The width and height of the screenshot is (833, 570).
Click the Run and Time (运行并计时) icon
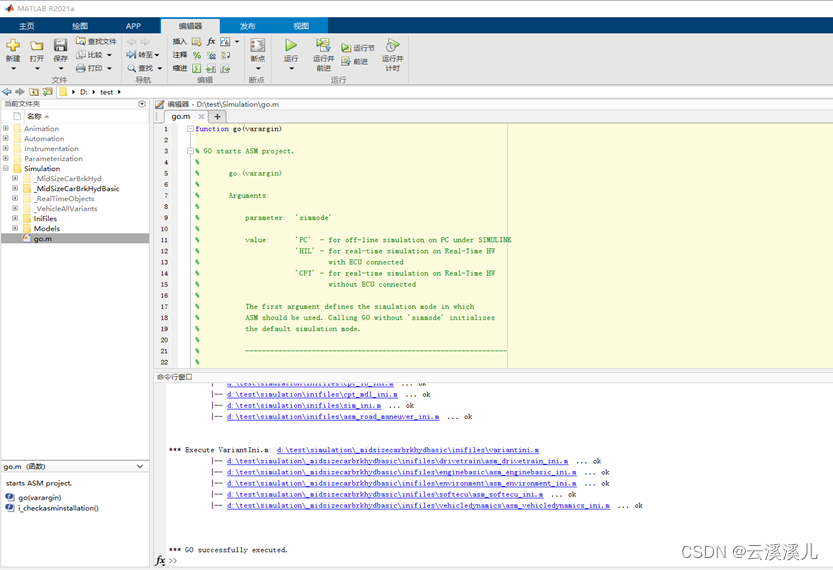393,45
